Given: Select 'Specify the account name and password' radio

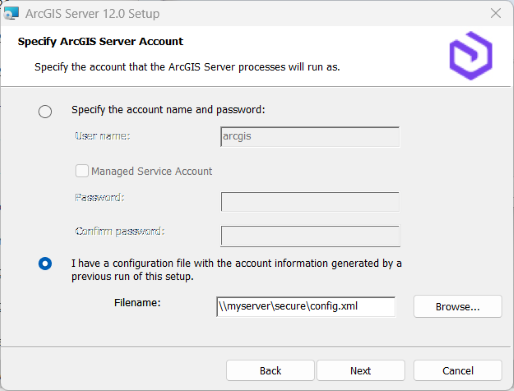Looking at the screenshot, I should point(45,111).
